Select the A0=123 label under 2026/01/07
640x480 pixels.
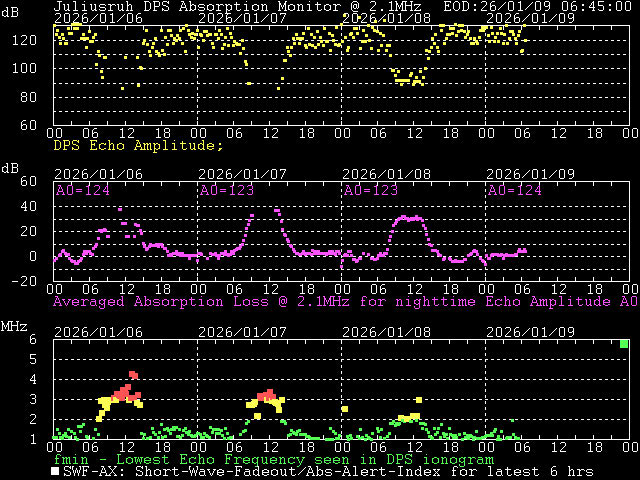(227, 190)
